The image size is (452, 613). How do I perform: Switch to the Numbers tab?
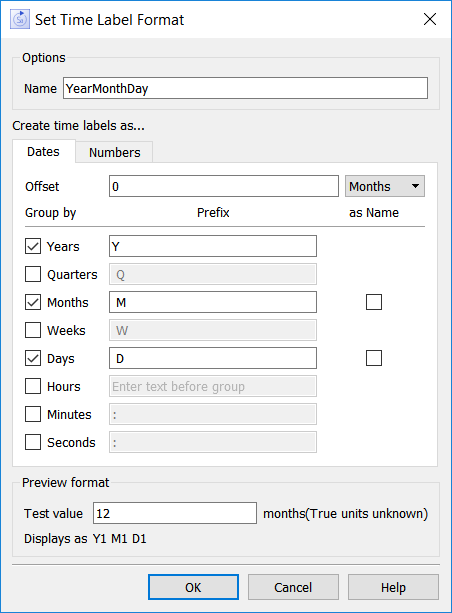pyautogui.click(x=114, y=152)
